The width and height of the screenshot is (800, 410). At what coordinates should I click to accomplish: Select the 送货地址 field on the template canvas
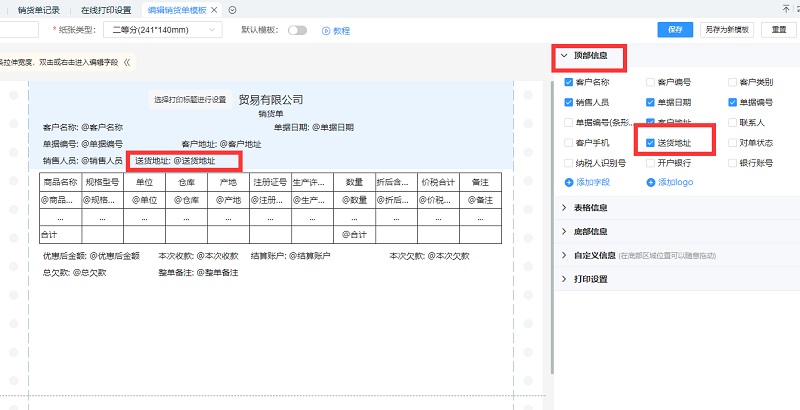point(184,161)
